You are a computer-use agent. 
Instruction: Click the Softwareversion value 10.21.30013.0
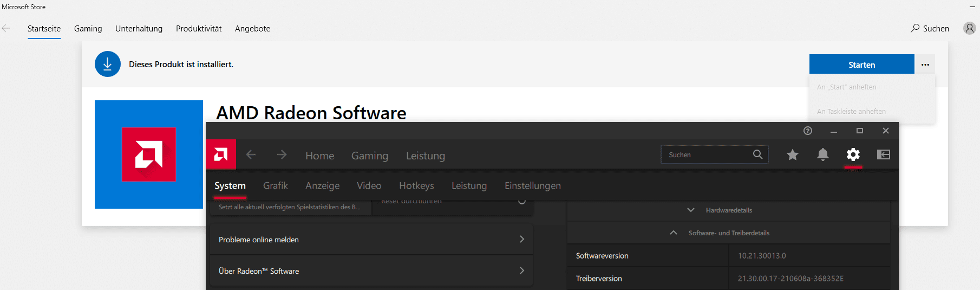click(762, 256)
